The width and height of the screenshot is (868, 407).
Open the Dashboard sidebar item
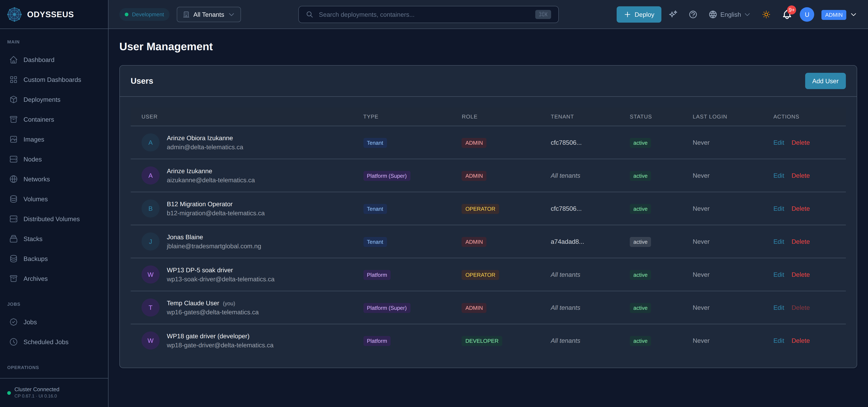[x=54, y=60]
